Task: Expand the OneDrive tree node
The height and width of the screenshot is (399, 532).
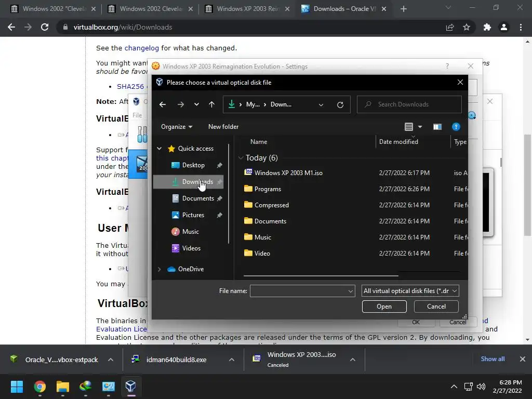Action: [159, 269]
